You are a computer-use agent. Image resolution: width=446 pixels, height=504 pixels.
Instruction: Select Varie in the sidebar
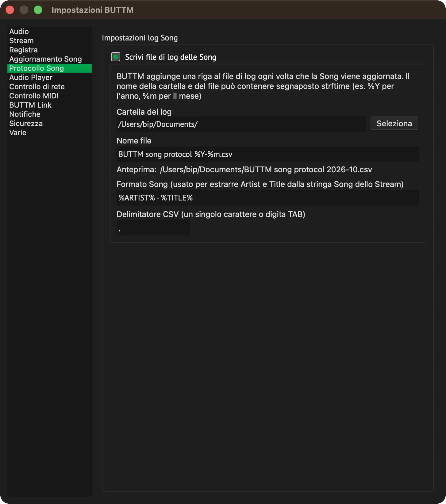(49, 133)
